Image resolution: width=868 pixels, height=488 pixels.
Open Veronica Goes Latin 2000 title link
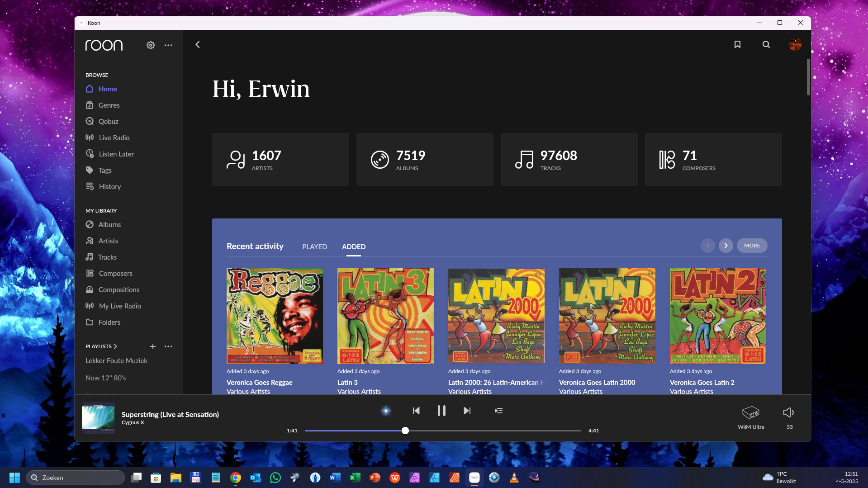[597, 382]
